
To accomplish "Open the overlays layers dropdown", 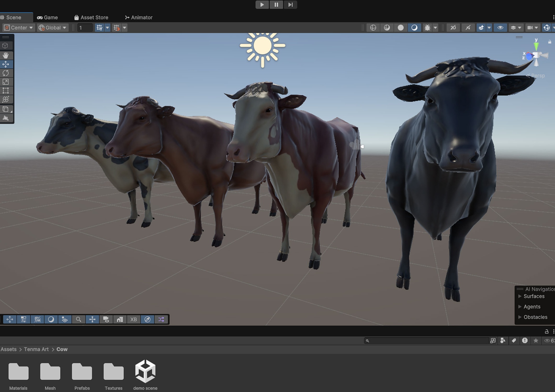I will (x=515, y=27).
